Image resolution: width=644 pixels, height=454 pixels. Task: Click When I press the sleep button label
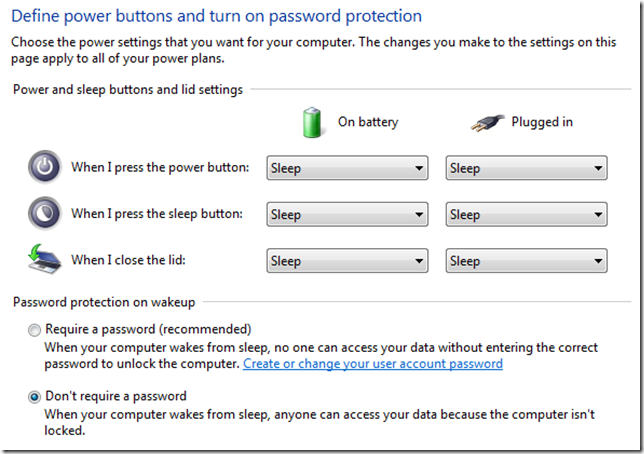pos(157,214)
